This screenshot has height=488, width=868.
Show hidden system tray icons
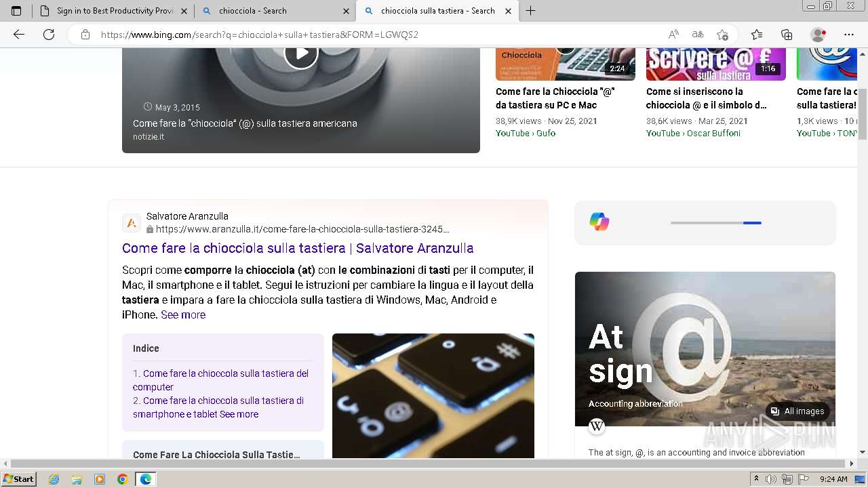tap(757, 479)
